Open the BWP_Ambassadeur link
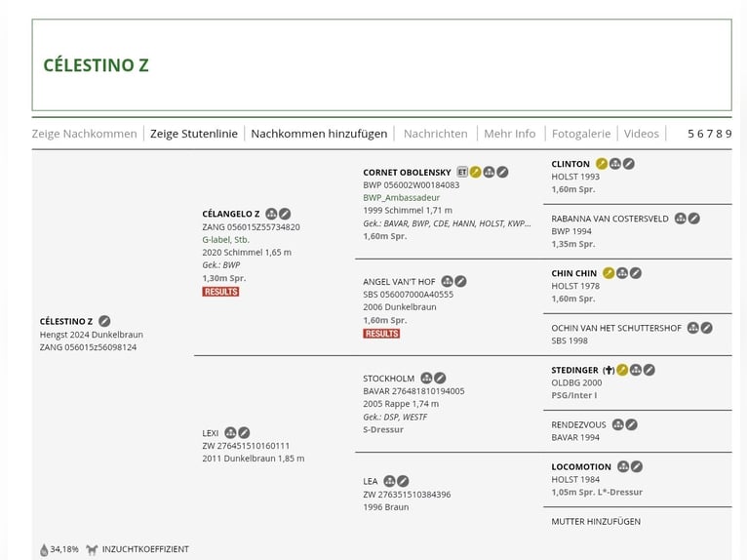Screen dimensions: 747x560 pyautogui.click(x=401, y=197)
